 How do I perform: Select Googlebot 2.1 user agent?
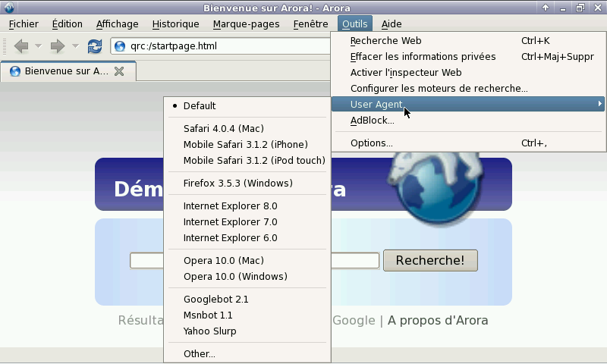[x=247, y=299]
